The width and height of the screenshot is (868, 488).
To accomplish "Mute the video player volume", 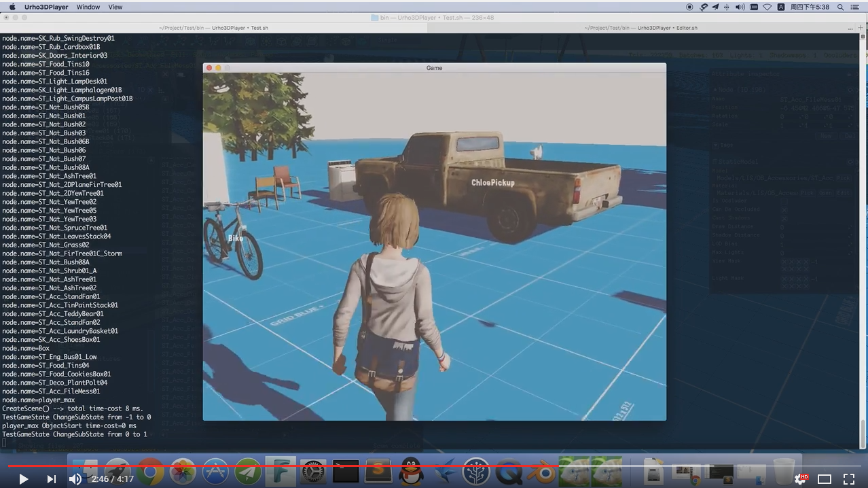I will pyautogui.click(x=75, y=479).
